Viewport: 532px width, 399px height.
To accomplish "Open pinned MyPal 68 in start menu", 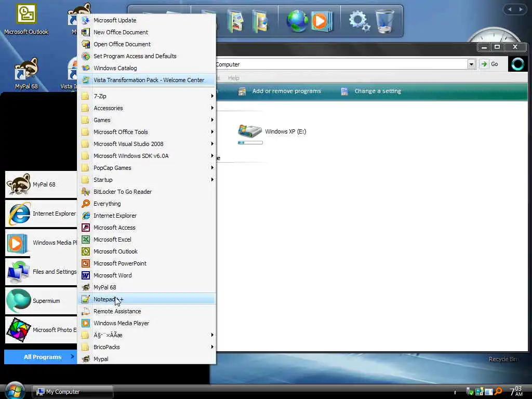I will point(41,184).
